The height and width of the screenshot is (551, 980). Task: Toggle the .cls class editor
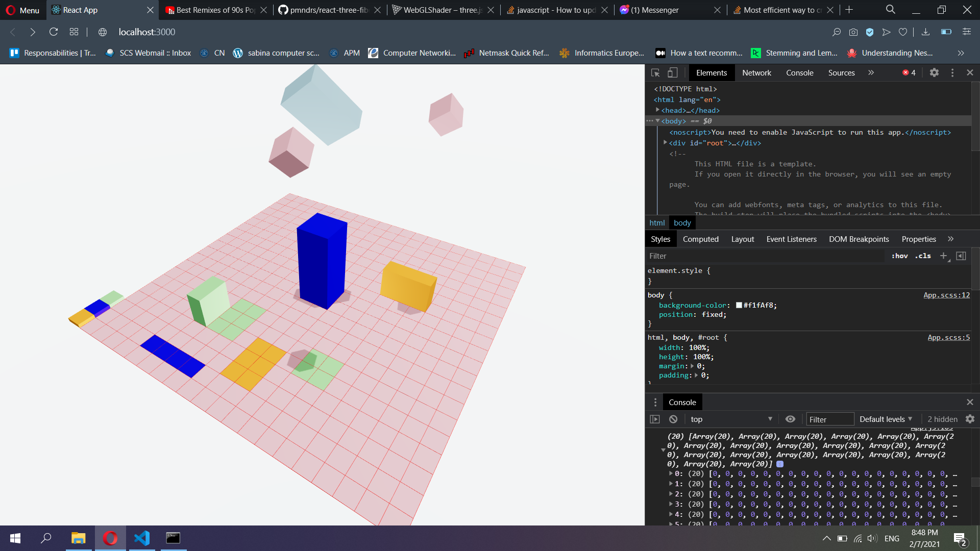[923, 256]
